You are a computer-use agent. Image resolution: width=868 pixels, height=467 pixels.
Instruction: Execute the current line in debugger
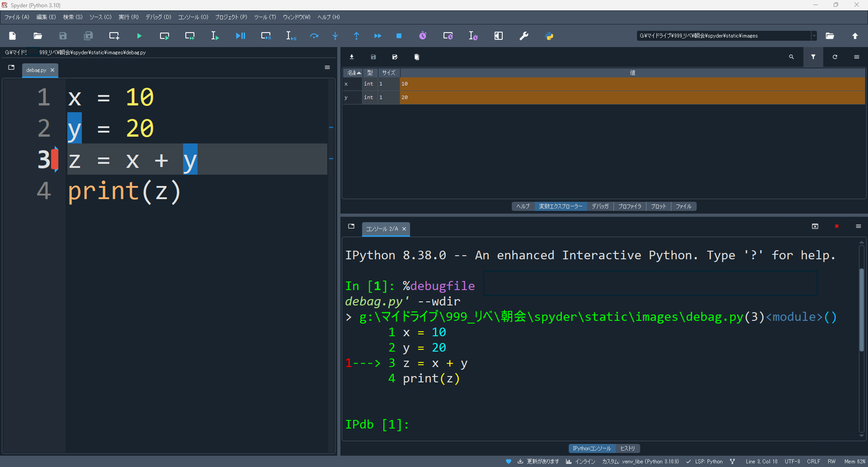click(x=314, y=36)
